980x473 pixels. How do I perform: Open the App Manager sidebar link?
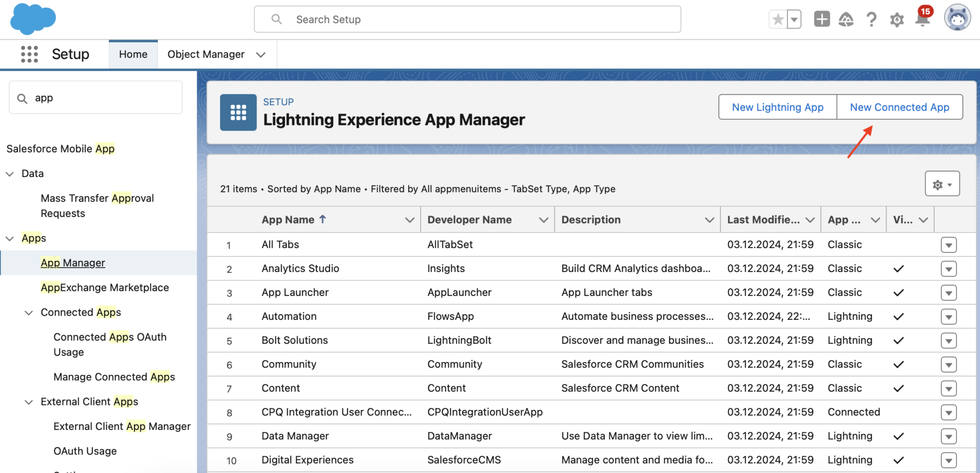[72, 262]
